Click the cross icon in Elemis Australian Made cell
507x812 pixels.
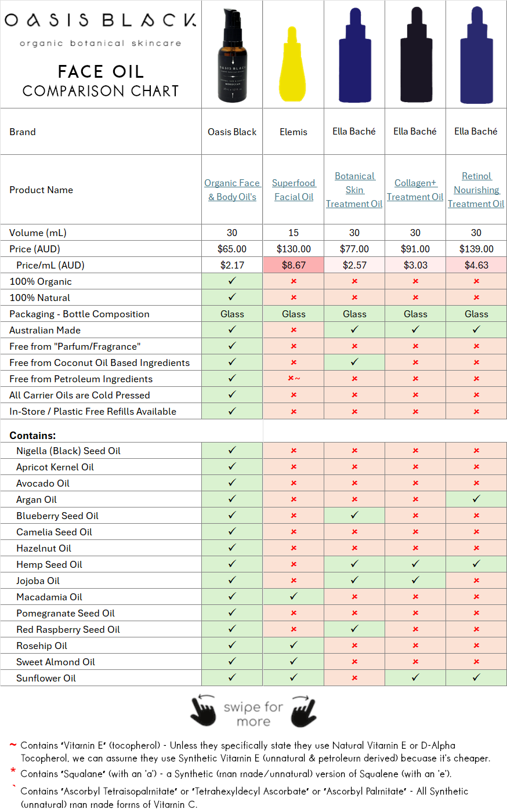[x=293, y=330]
